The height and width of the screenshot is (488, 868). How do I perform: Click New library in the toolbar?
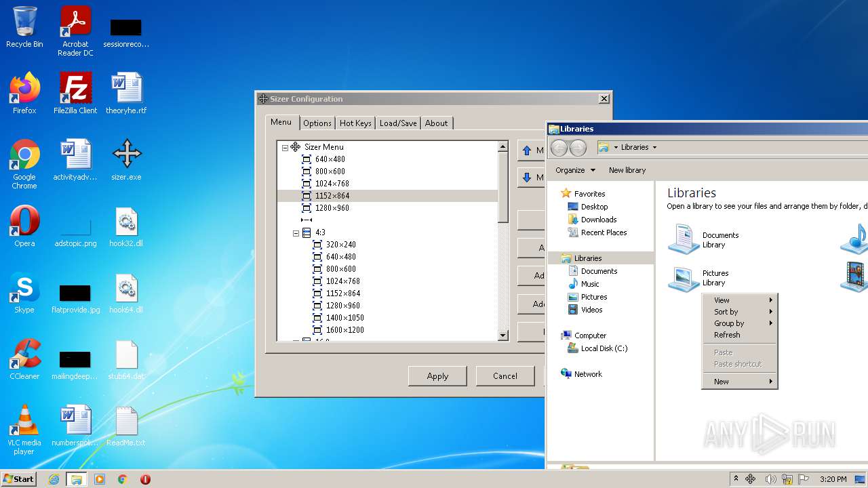pyautogui.click(x=627, y=170)
